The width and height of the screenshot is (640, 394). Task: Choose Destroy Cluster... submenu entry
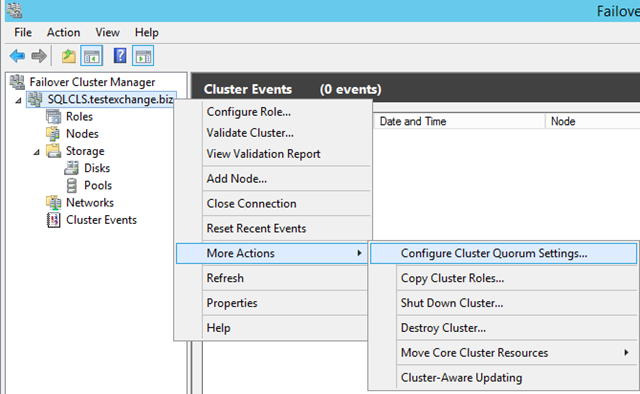click(503, 328)
